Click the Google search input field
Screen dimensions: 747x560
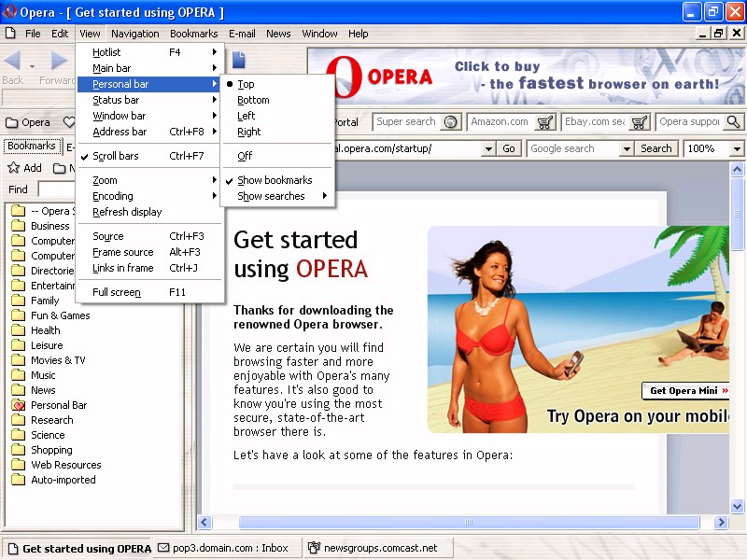pyautogui.click(x=573, y=148)
